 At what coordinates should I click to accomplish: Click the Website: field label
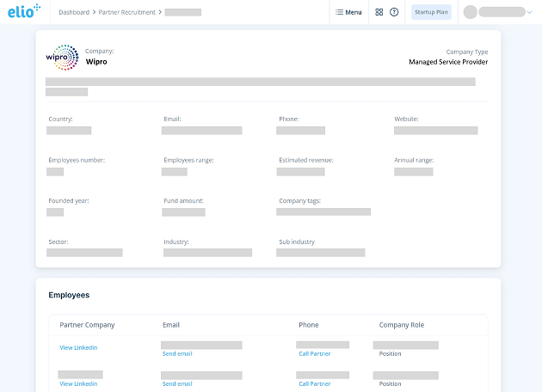406,119
